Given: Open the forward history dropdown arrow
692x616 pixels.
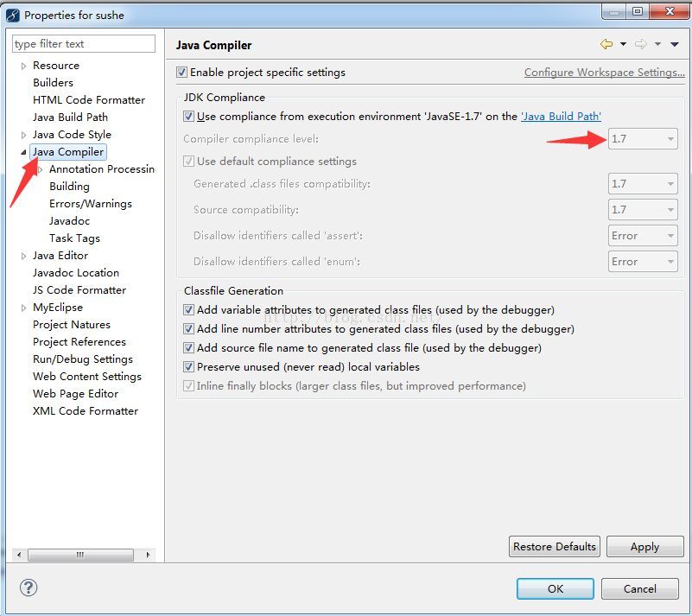Looking at the screenshot, I should pos(657,44).
